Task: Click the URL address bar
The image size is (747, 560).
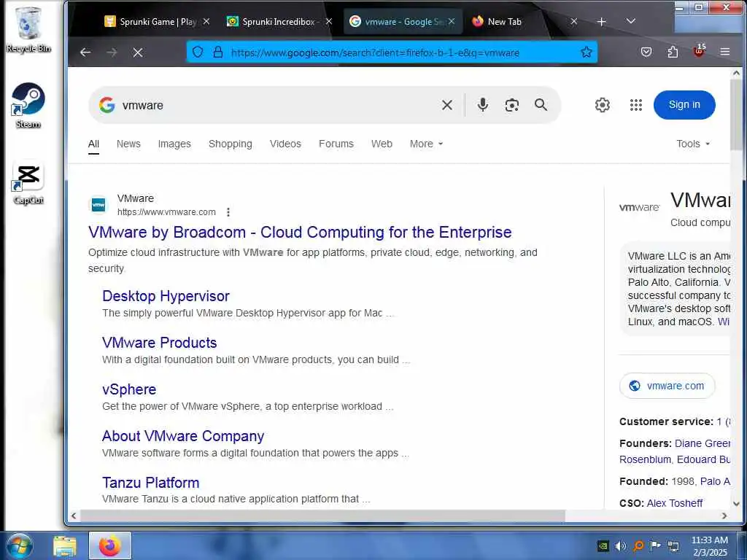Action: (392, 52)
